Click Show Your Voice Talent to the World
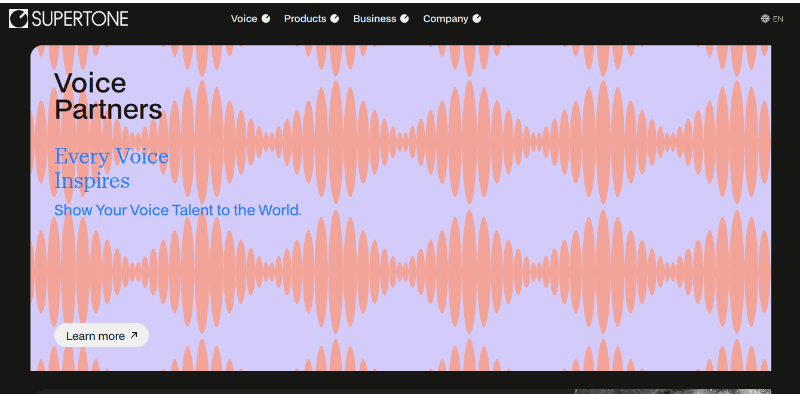The width and height of the screenshot is (800, 394). (x=178, y=210)
